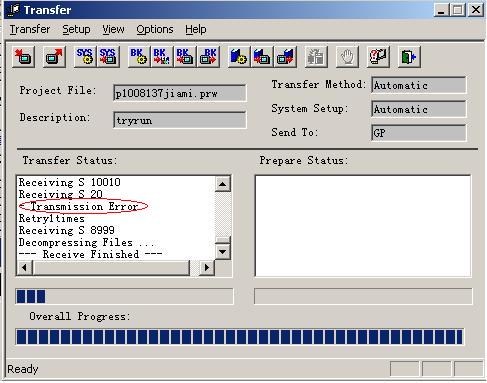Open the Help menu
This screenshot has height=383, width=487.
click(x=196, y=29)
